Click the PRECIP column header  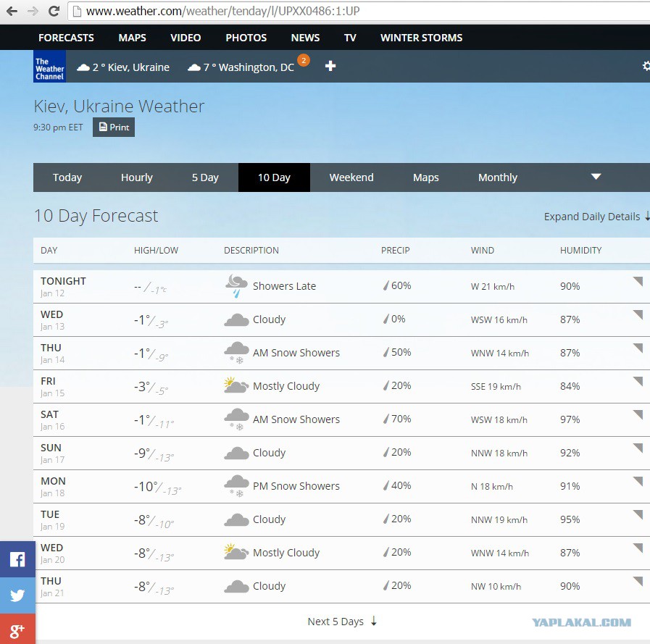coord(396,251)
